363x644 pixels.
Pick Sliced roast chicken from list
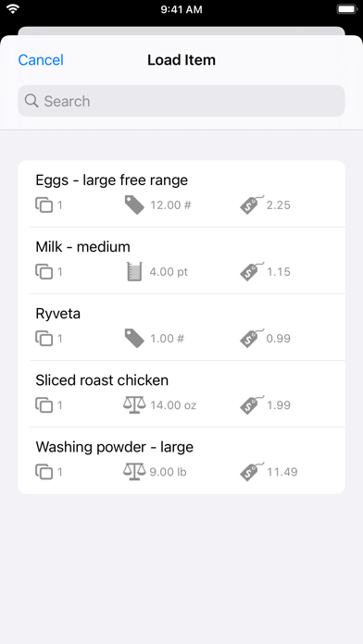[181, 394]
